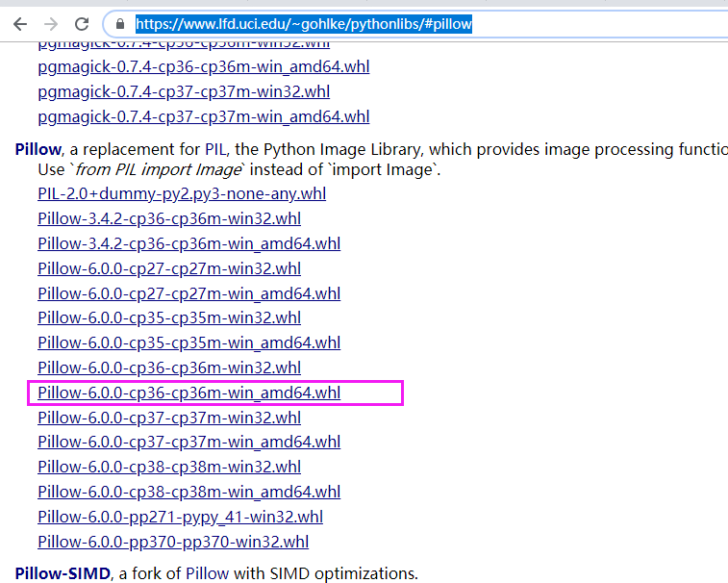This screenshot has height=583, width=728.
Task: View site info via the padlock icon
Action: (120, 24)
